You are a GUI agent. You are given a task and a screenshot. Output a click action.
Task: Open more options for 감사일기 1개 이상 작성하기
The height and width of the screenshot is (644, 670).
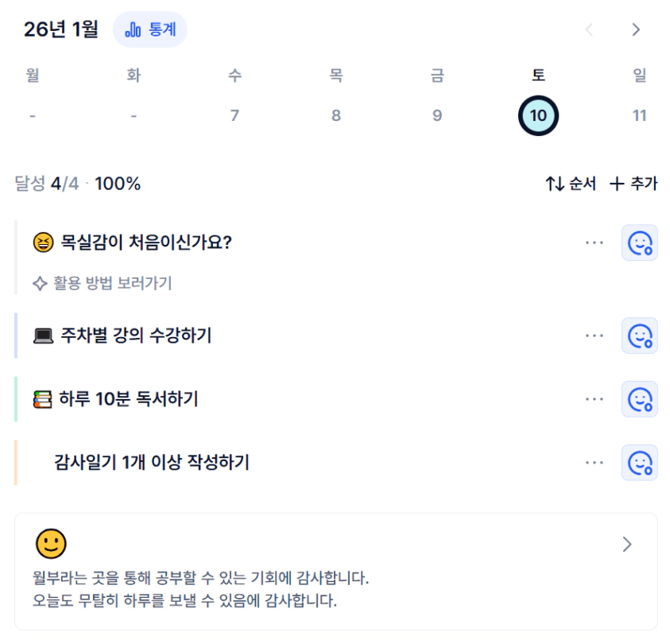(594, 463)
